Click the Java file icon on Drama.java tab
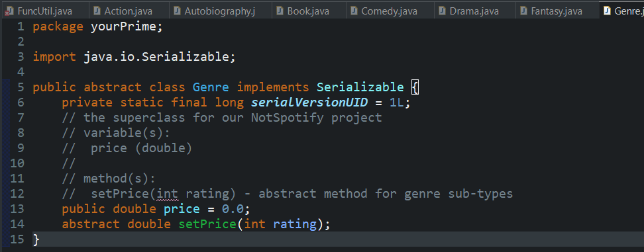Screen dimensions: 644x252 [442, 11]
